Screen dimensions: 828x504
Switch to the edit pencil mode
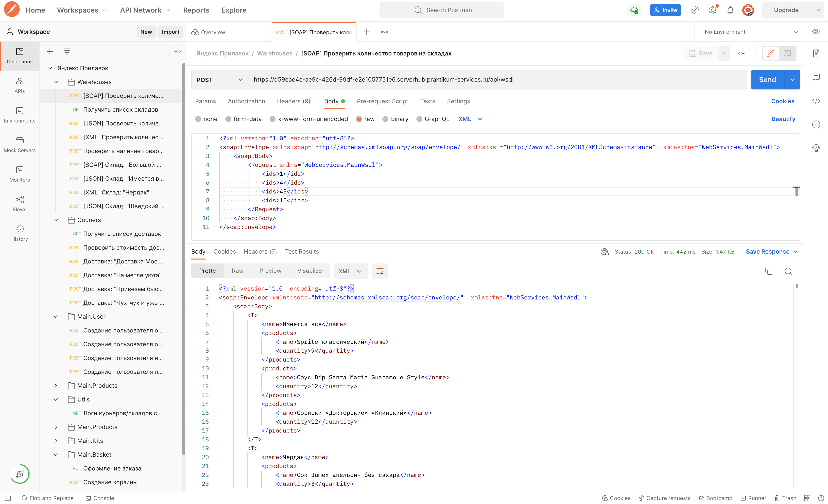tap(771, 53)
